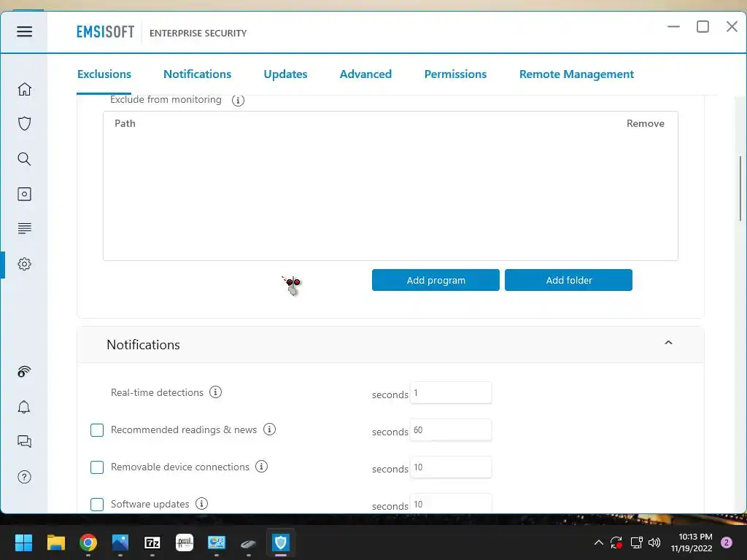This screenshot has width=747, height=560.
Task: Switch to the Permissions tab
Action: pyautogui.click(x=455, y=74)
